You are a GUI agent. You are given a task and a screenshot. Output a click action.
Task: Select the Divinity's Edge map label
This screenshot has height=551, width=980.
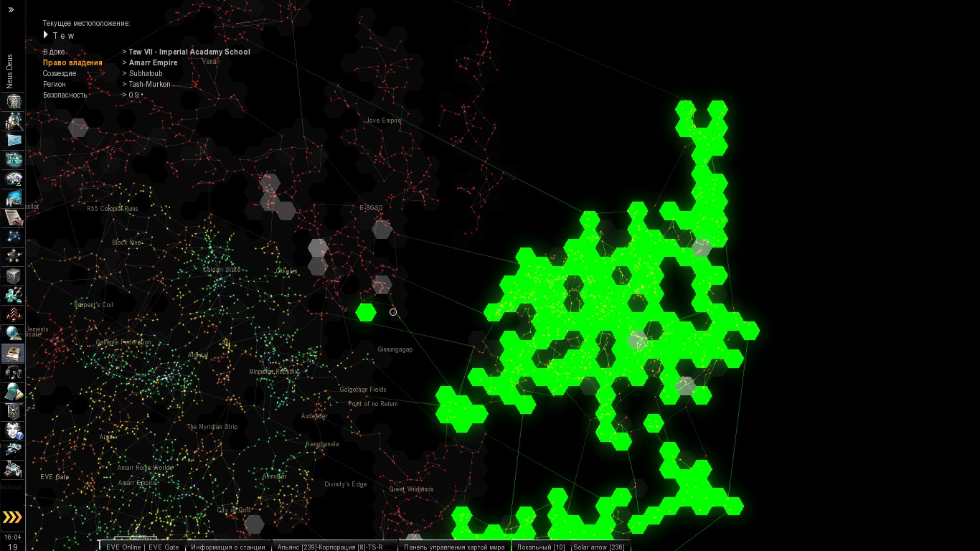click(345, 484)
